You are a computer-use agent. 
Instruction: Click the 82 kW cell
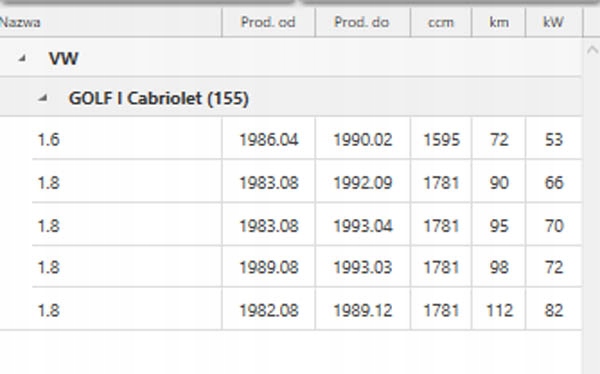click(554, 310)
